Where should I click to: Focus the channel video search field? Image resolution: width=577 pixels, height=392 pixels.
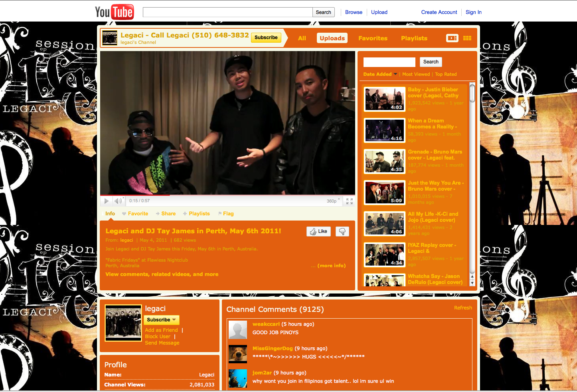coord(389,62)
